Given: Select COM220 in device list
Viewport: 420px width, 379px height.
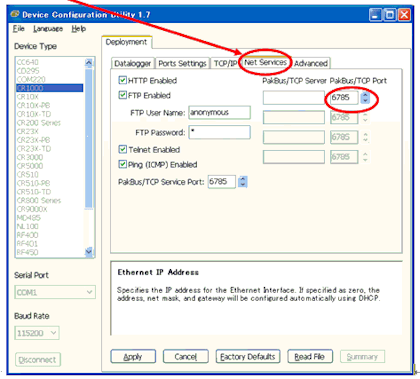Looking at the screenshot, I should point(31,79).
